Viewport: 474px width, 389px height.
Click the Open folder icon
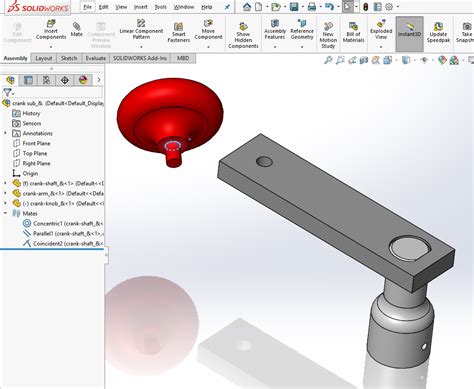(x=275, y=7)
